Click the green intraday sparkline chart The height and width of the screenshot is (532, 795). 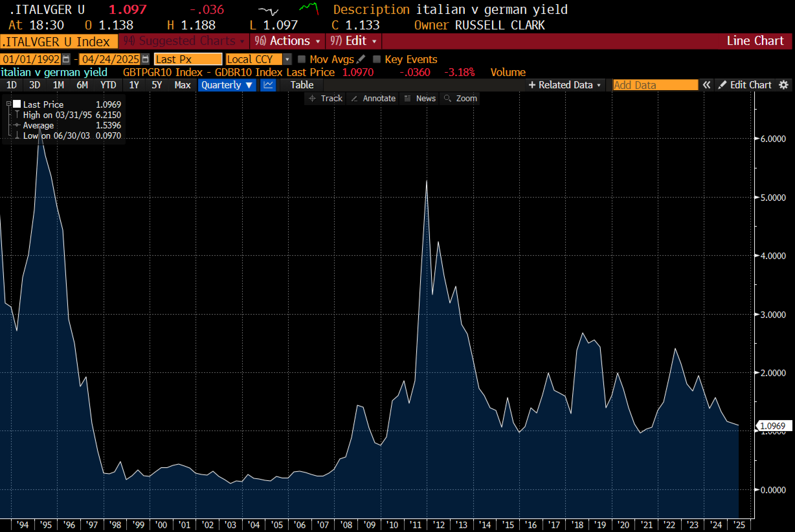pyautogui.click(x=309, y=8)
